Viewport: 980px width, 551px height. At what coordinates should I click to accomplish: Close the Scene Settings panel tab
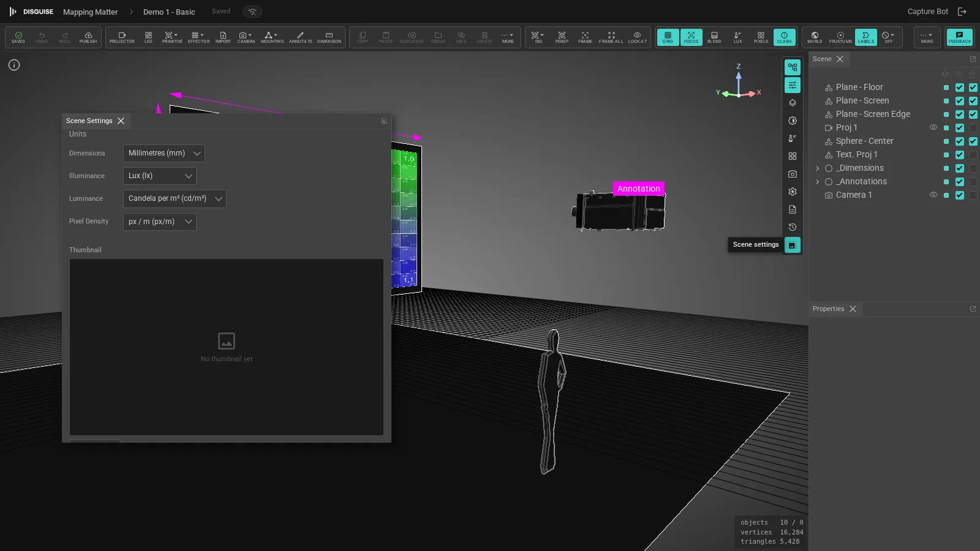click(121, 121)
